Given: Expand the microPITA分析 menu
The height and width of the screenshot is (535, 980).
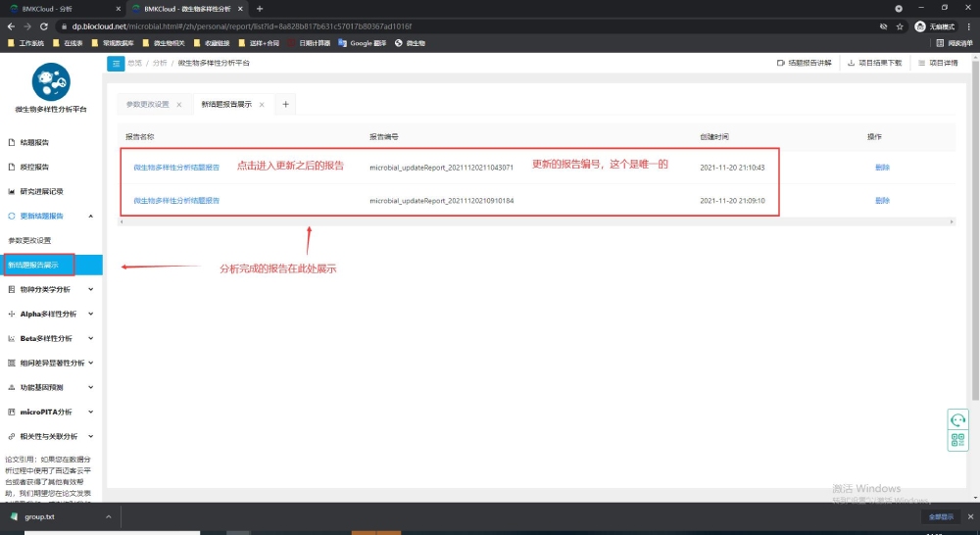Looking at the screenshot, I should coord(90,413).
